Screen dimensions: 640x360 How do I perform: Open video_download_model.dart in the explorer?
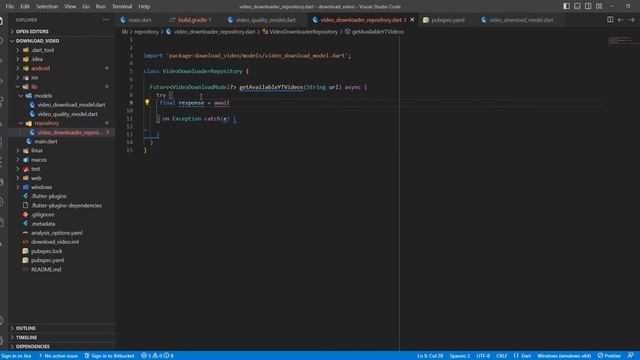tap(71, 105)
